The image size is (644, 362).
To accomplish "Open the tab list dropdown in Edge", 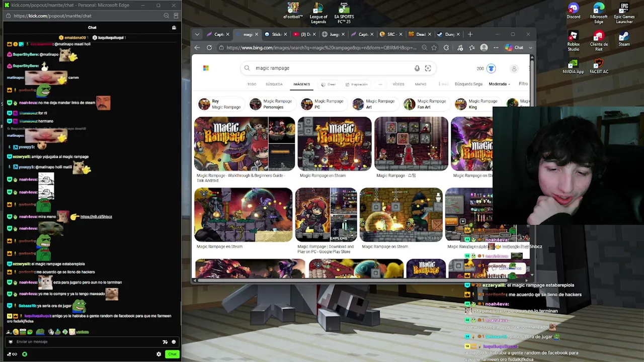I will pos(197,34).
